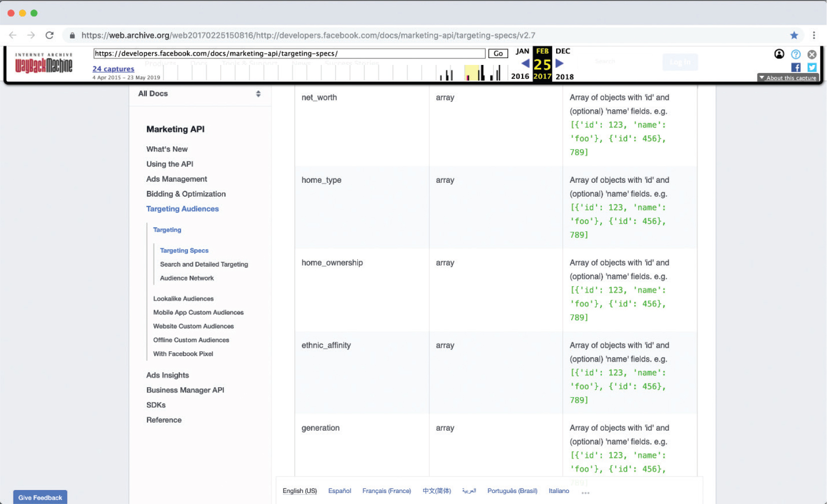Click the net_worth field name
This screenshot has width=827, height=504.
pos(319,97)
